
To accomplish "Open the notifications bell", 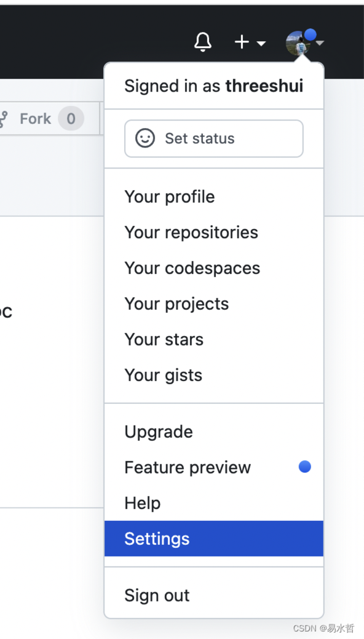I will [203, 42].
